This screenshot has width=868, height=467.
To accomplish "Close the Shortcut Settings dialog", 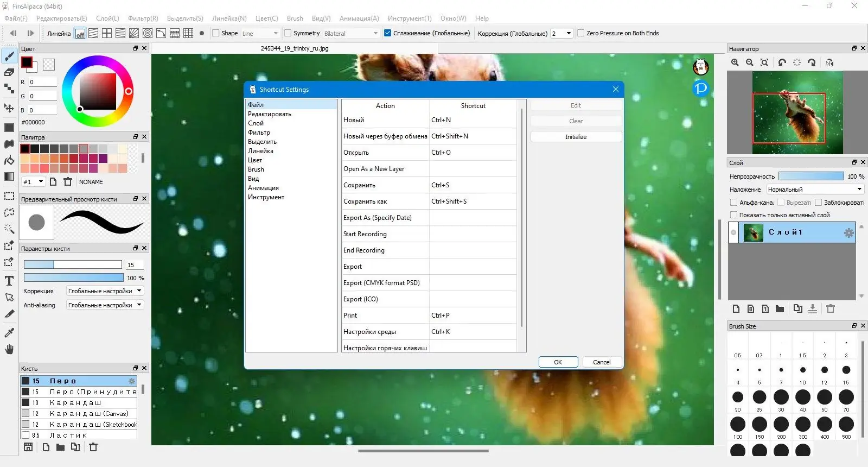I will click(616, 89).
